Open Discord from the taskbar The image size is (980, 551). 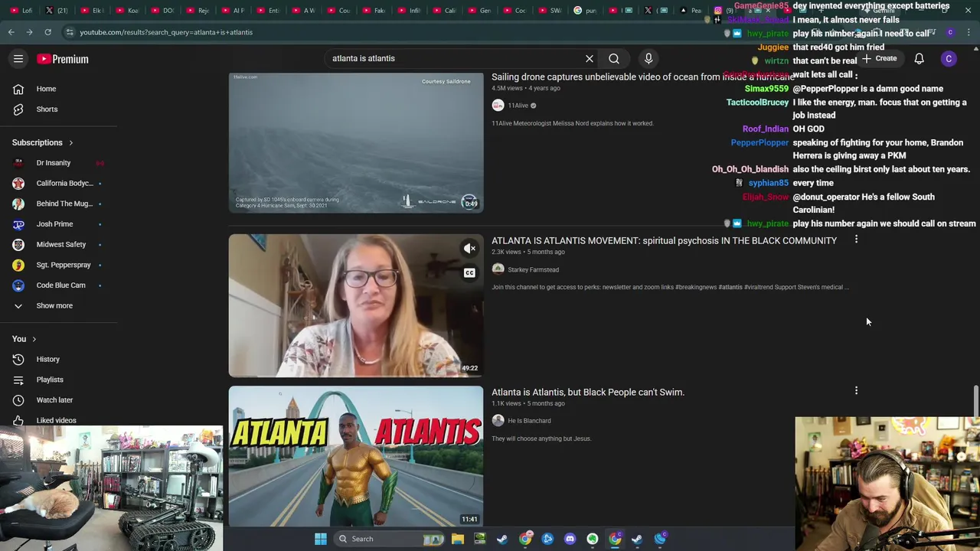[570, 539]
